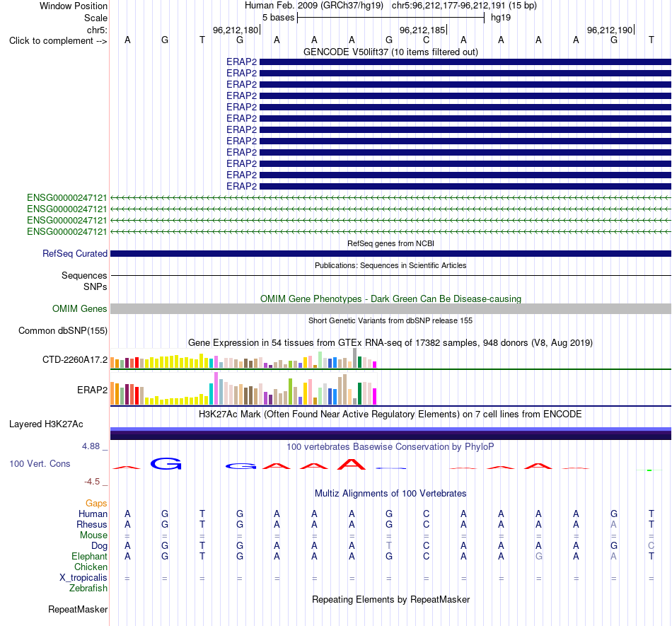Click the Sequences track label
Viewport: 672px width, 626px height.
(84, 275)
